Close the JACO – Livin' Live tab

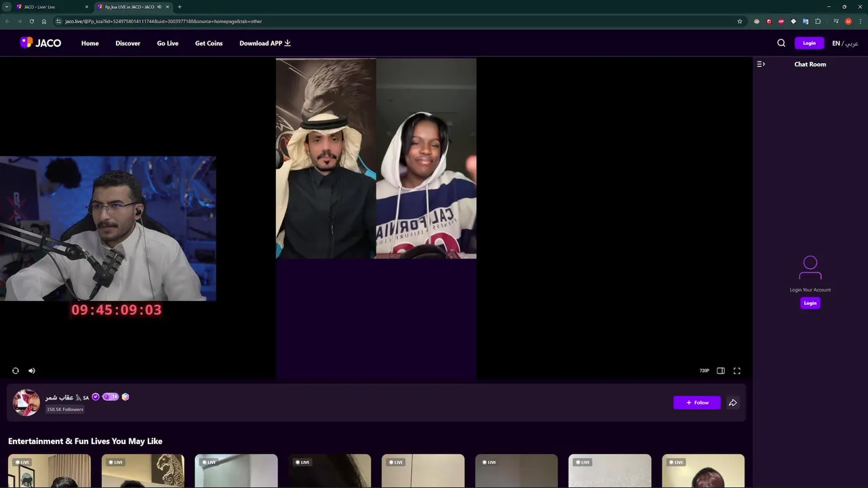(x=86, y=7)
